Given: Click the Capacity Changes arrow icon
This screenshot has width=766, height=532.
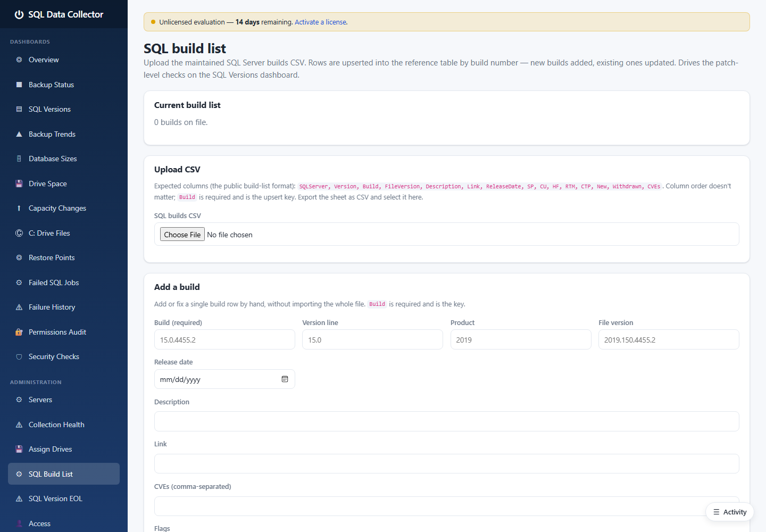Looking at the screenshot, I should (19, 208).
